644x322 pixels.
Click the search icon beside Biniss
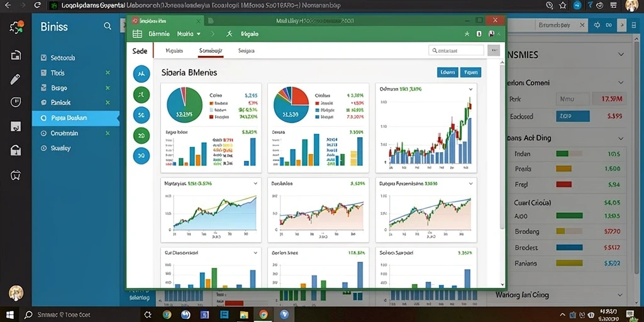tap(107, 26)
